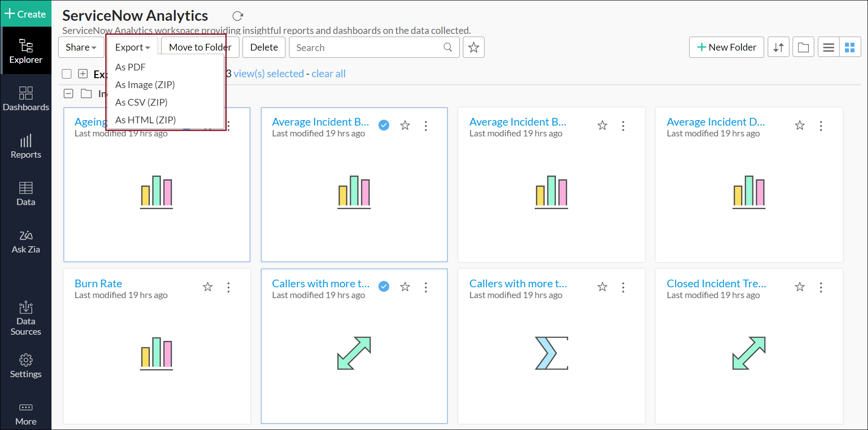Collapse the folder with the minus icon

[x=69, y=93]
